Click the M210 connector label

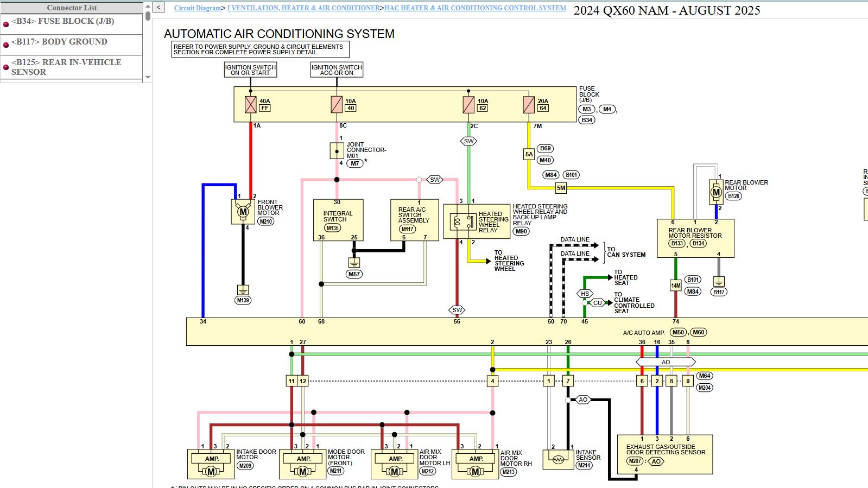265,221
